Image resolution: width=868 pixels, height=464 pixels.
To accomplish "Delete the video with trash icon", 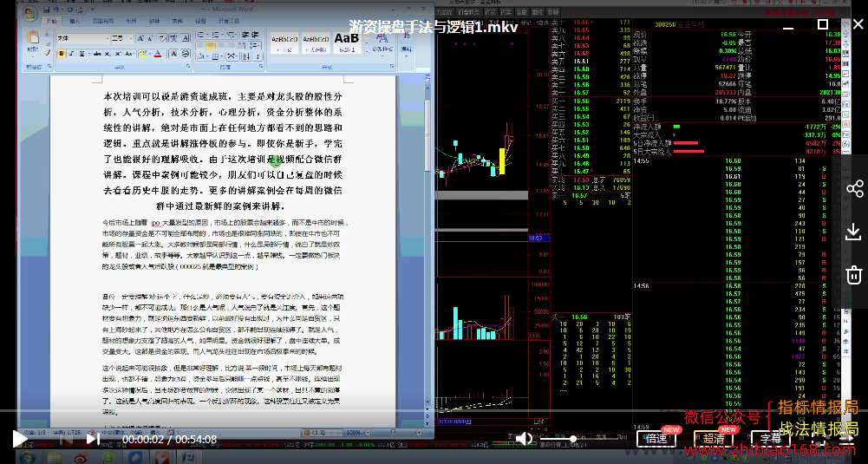I will point(855,274).
